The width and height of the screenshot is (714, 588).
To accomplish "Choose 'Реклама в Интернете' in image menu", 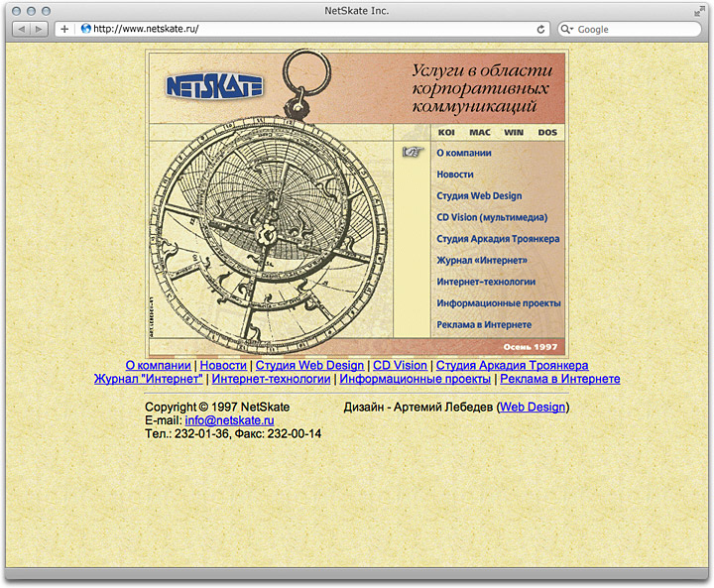I will [484, 325].
